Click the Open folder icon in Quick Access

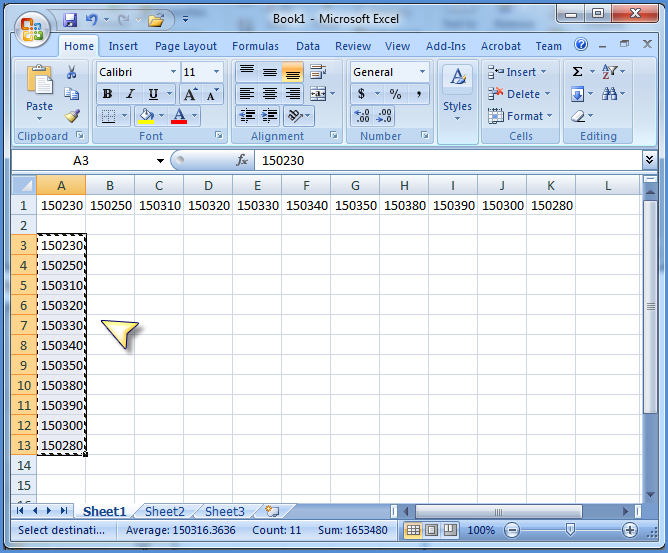point(156,20)
